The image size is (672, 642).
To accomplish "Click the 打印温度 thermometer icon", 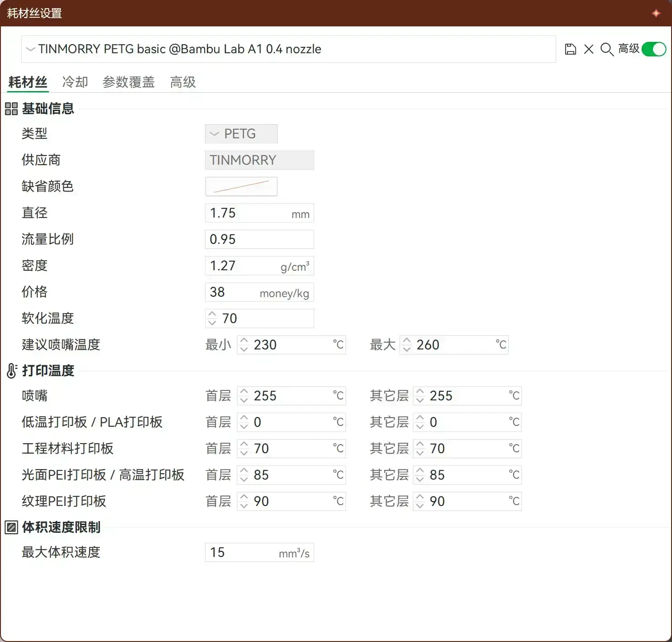I will 12,371.
